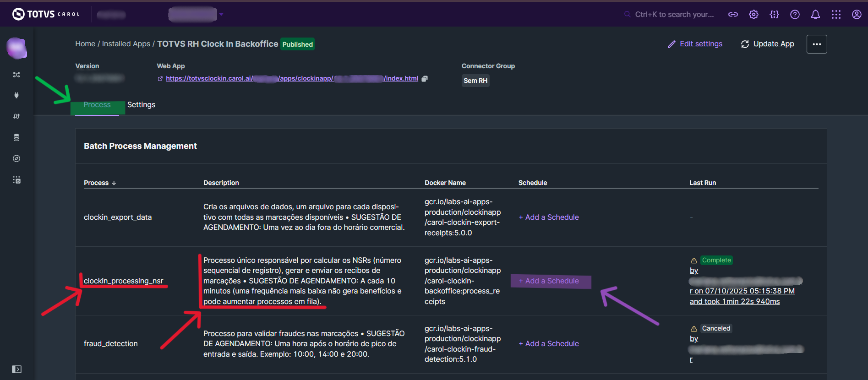Viewport: 868px width, 380px height.
Task: Click the pencil icon beside Edit settings
Action: coord(671,44)
